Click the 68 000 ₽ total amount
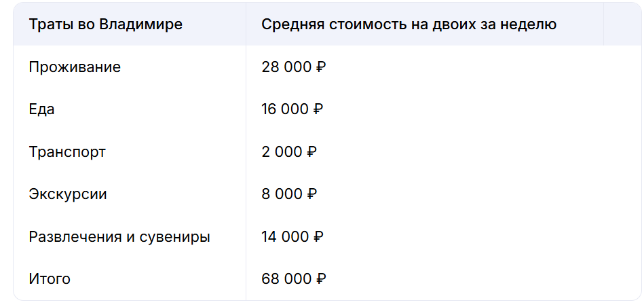 point(294,279)
